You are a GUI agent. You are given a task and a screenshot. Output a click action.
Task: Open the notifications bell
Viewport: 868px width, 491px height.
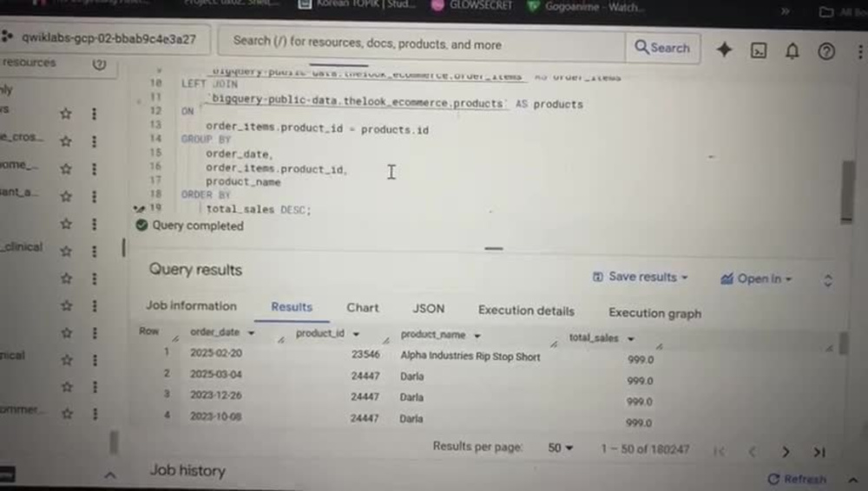point(792,51)
